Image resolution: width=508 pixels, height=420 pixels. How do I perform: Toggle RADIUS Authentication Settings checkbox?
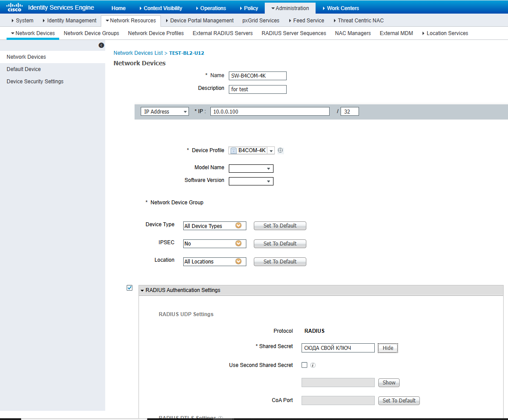tap(129, 288)
